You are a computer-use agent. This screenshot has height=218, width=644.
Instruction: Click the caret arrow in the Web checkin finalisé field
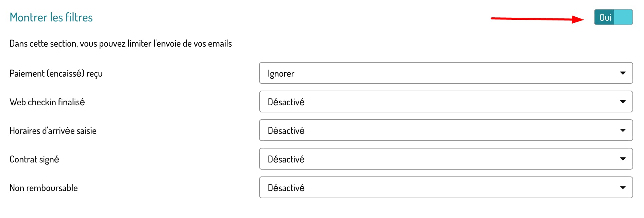(623, 102)
